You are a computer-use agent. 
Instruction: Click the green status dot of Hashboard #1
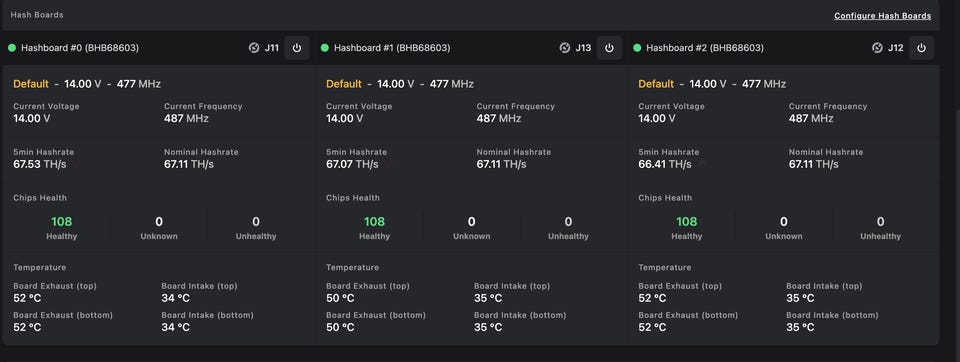(324, 48)
